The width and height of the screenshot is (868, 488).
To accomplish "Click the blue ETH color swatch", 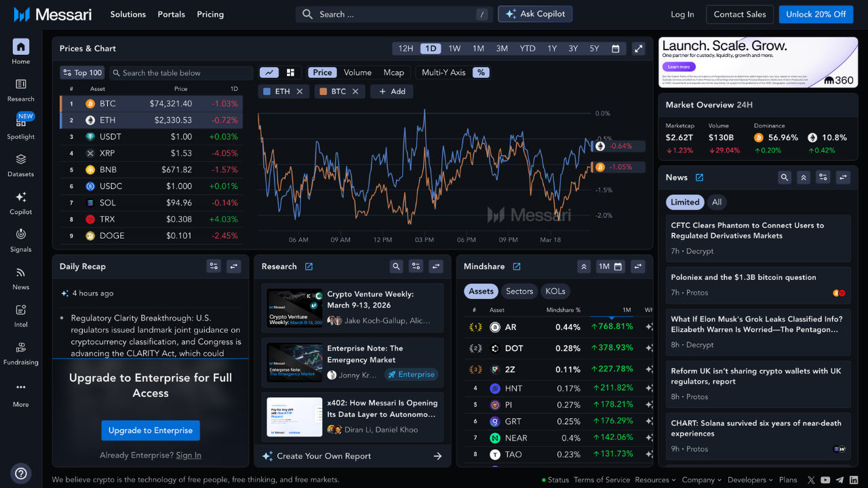I will (267, 91).
